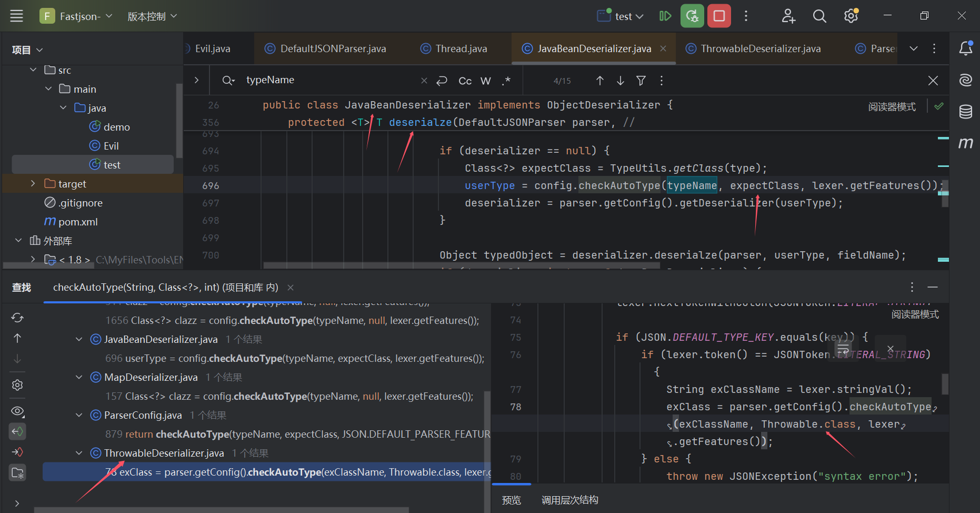The width and height of the screenshot is (980, 513).
Task: Toggle the highlighted green arrow option
Action: click(17, 431)
